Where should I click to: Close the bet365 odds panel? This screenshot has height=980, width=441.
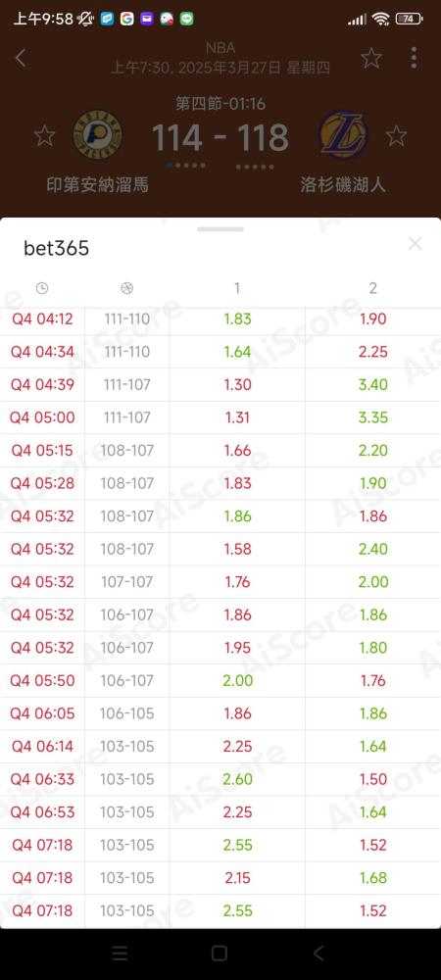coord(415,244)
